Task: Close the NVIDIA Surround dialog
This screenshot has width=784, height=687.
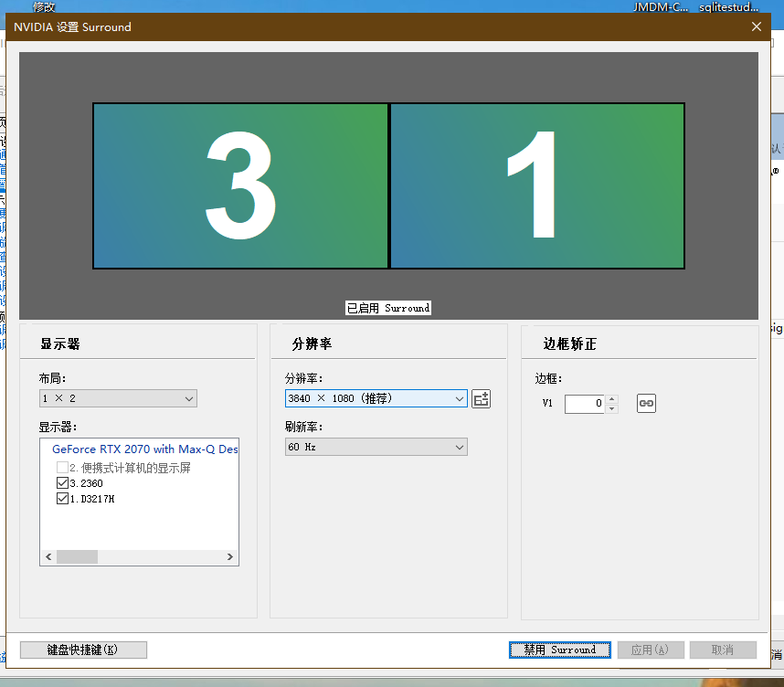Action: tap(756, 26)
